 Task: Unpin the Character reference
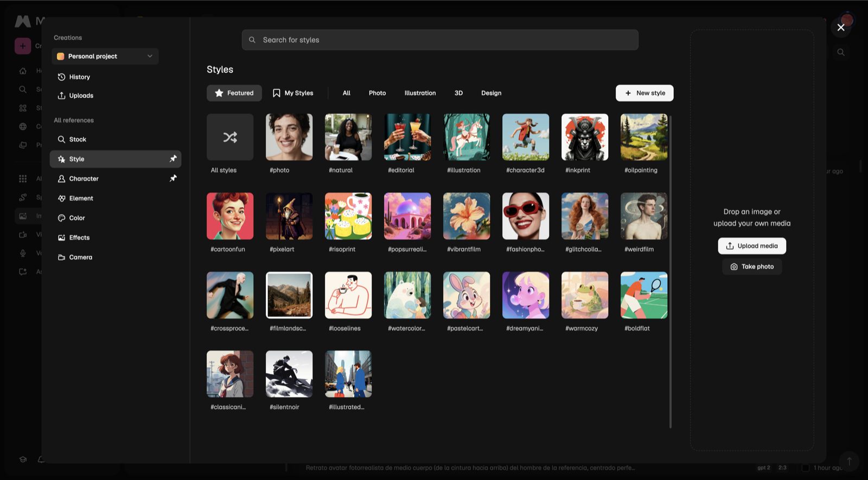point(173,179)
